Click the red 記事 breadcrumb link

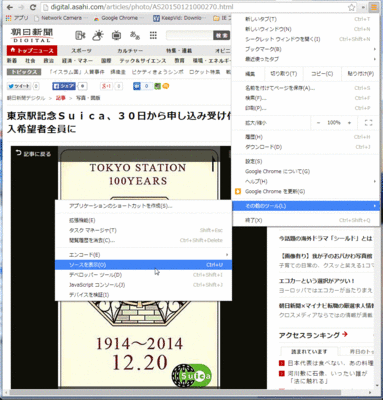coord(61,98)
